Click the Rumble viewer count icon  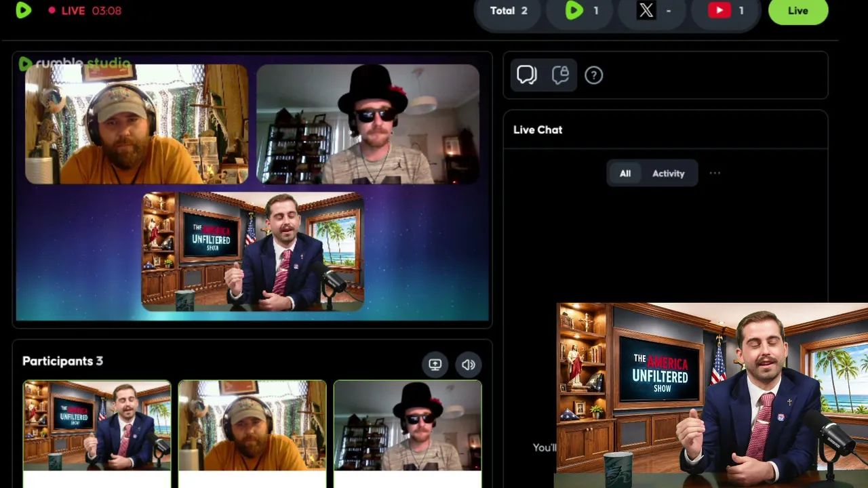pos(574,11)
